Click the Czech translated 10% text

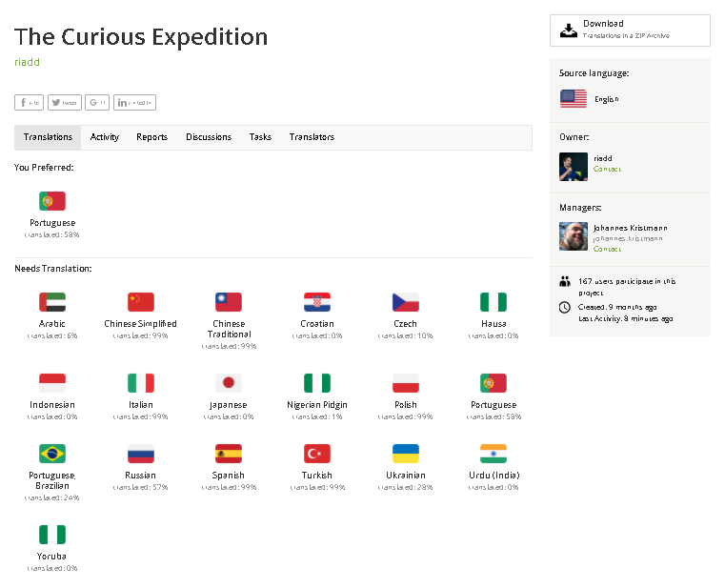[406, 335]
